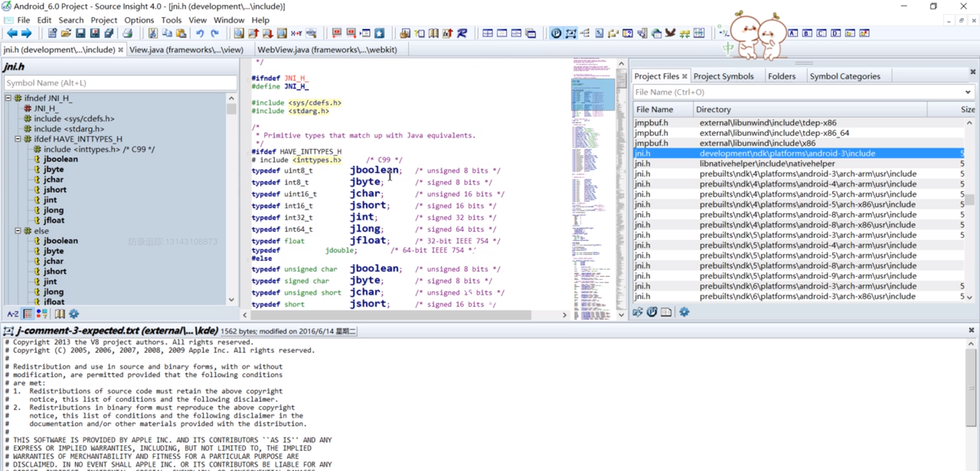This screenshot has width=980, height=471.
Task: Click the Symbol Name search field
Action: coord(120,83)
